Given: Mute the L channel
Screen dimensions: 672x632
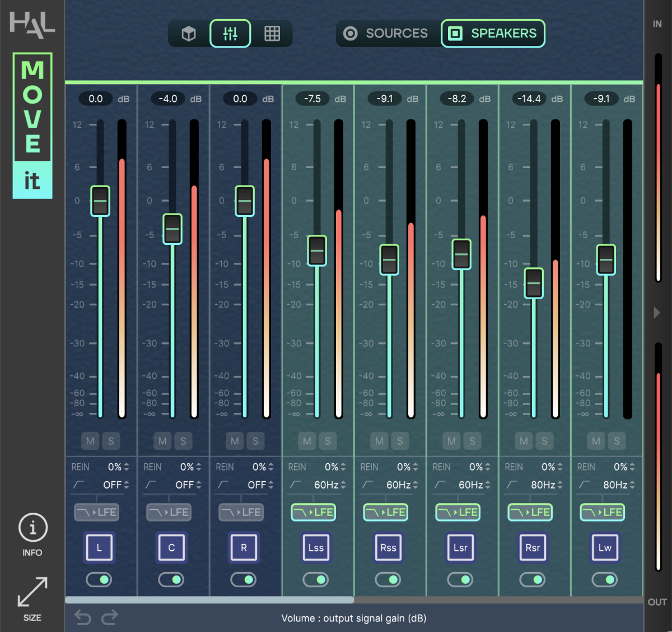Looking at the screenshot, I should pyautogui.click(x=90, y=441).
